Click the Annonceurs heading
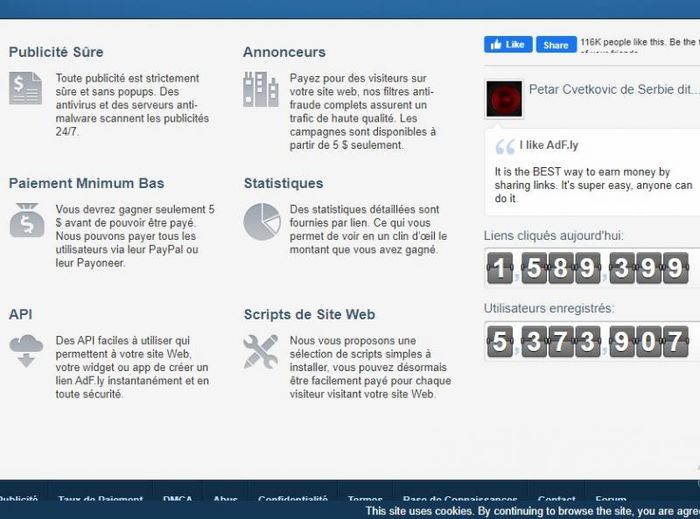Image resolution: width=700 pixels, height=519 pixels. (284, 52)
